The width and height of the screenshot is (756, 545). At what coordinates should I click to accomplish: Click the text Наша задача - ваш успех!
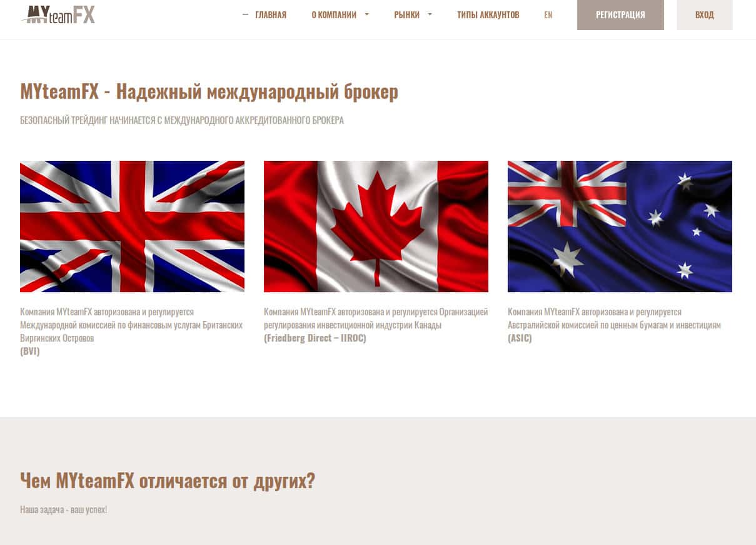63,509
